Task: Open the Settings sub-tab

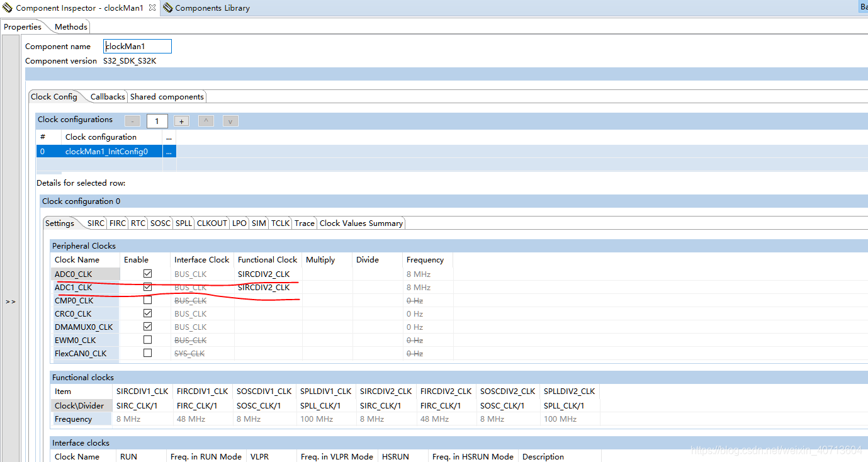Action: click(60, 223)
